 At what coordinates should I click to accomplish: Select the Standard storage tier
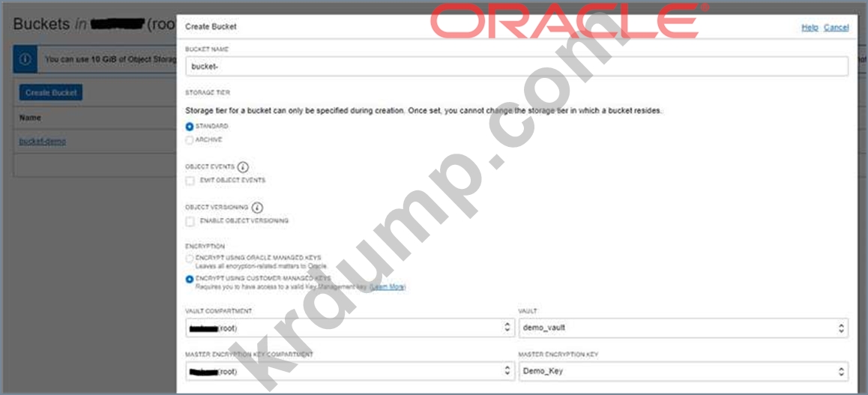tap(190, 126)
